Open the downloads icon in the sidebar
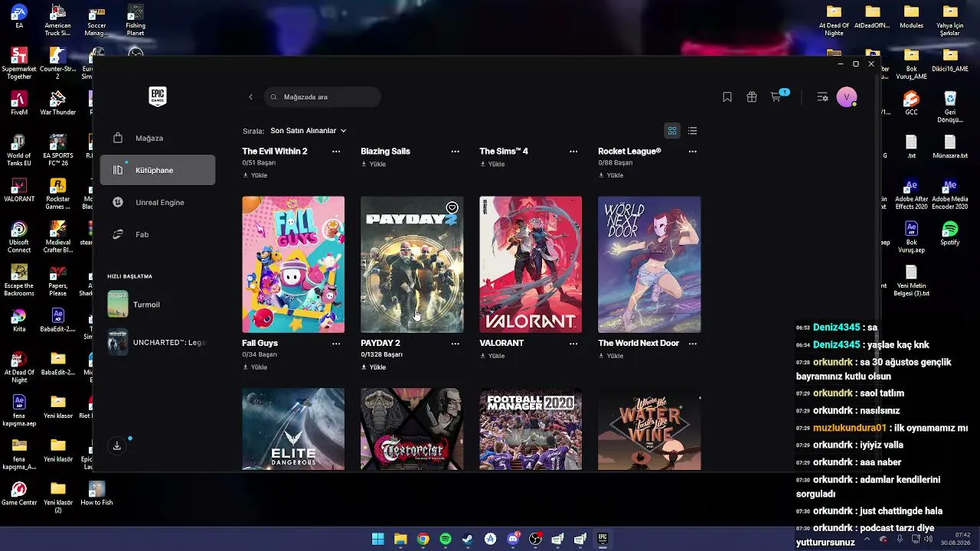The image size is (980, 551). click(x=117, y=445)
